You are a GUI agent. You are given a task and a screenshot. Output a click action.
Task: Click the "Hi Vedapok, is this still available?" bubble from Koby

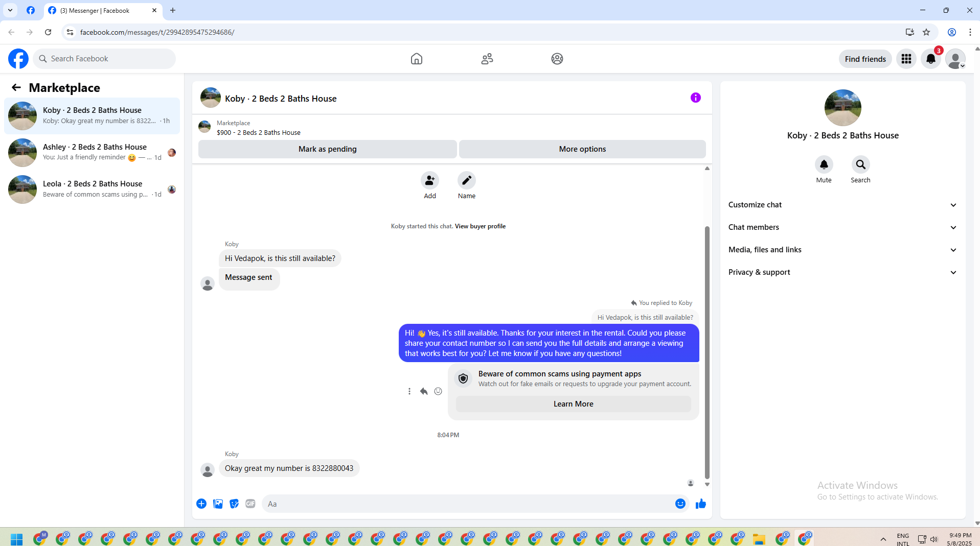pos(280,258)
